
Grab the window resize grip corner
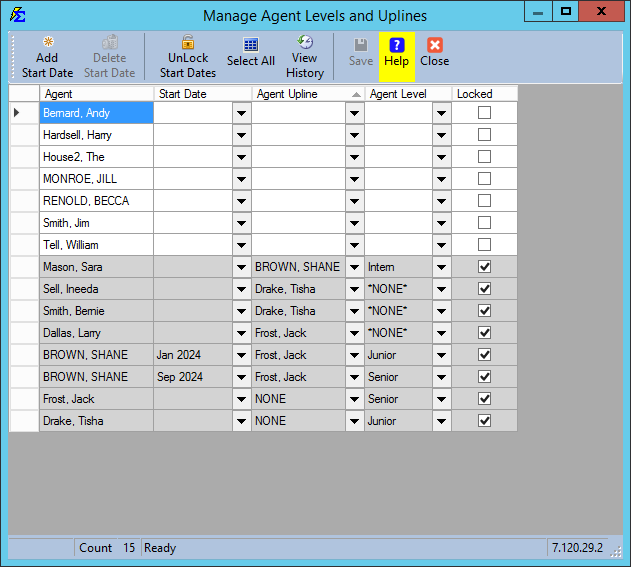[x=616, y=552]
